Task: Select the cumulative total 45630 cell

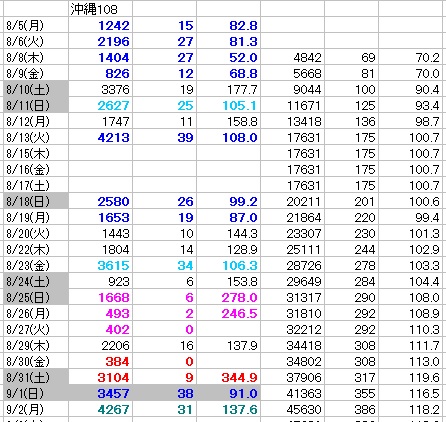Action: pos(292,409)
